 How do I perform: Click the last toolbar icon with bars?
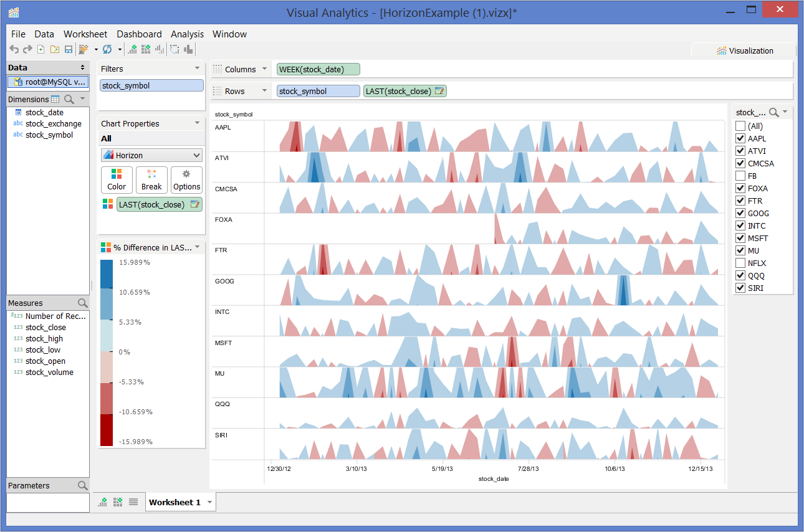pyautogui.click(x=188, y=50)
